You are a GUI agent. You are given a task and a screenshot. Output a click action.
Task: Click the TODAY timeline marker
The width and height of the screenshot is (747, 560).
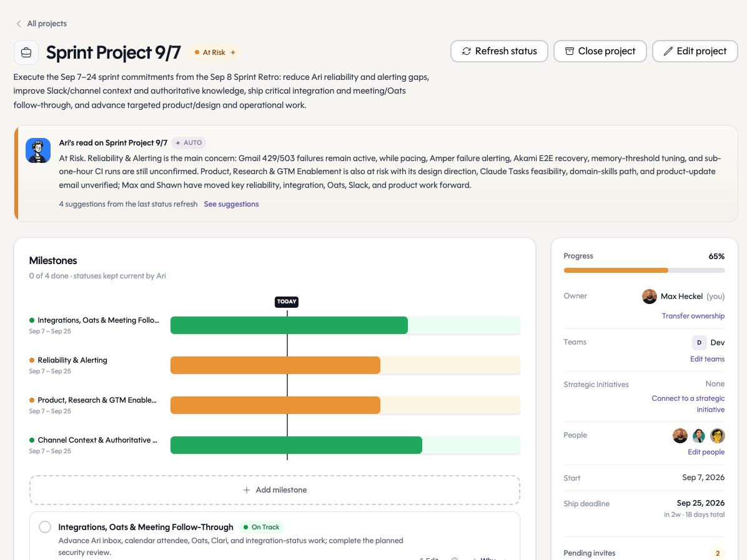coord(287,302)
